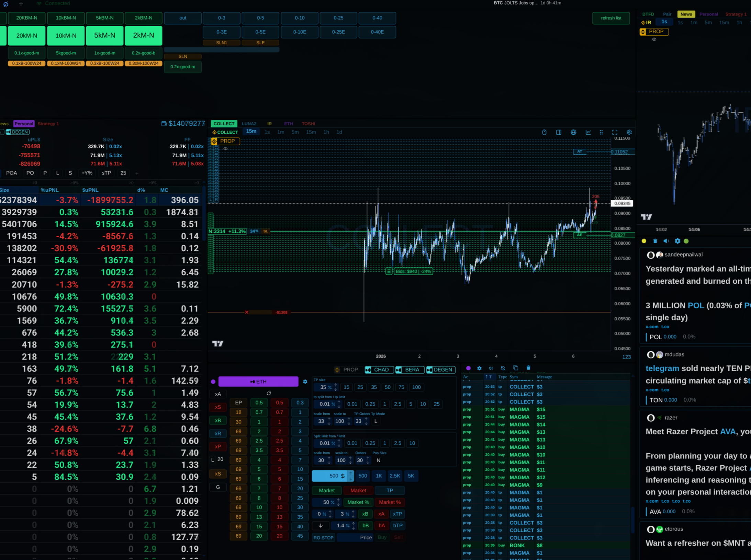Image resolution: width=751 pixels, height=560 pixels.
Task: Sort order log by the T time column
Action: pos(489,377)
